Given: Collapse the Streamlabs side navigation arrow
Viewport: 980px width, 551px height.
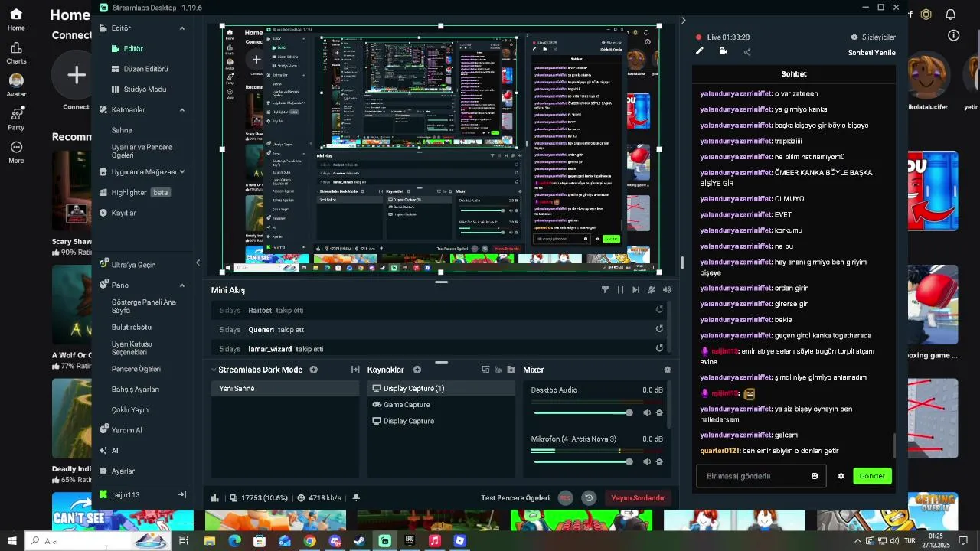Looking at the screenshot, I should click(198, 262).
